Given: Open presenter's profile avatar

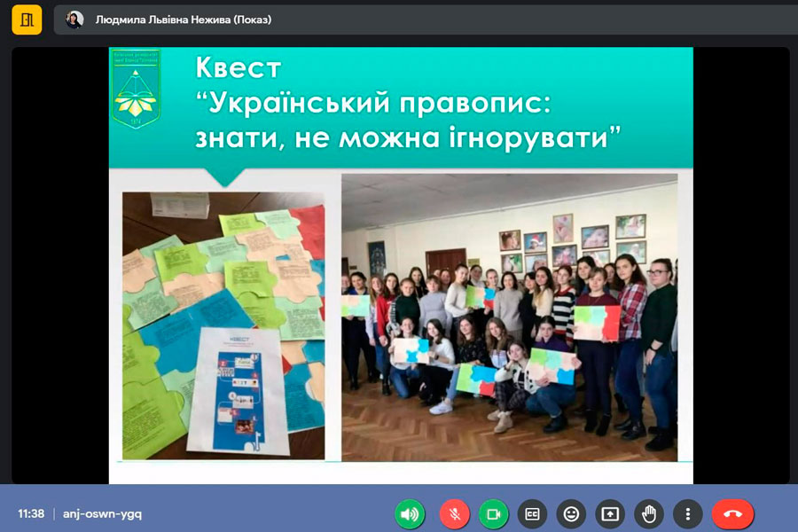Looking at the screenshot, I should [74, 20].
